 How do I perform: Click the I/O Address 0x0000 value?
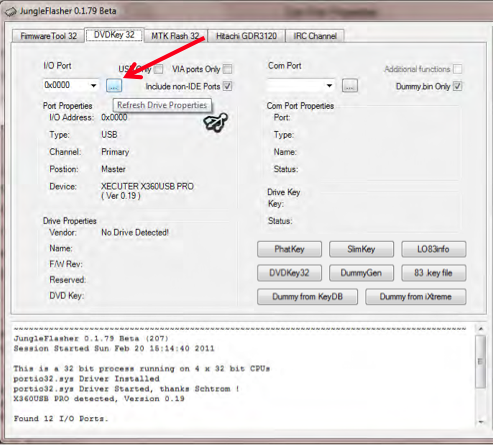pyautogui.click(x=114, y=117)
